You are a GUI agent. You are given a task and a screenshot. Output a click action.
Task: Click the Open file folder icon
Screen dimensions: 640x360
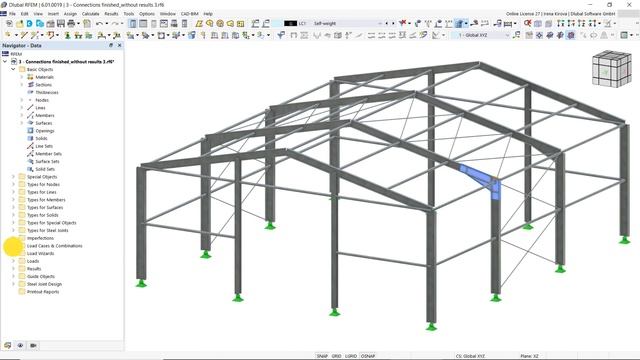(19, 24)
